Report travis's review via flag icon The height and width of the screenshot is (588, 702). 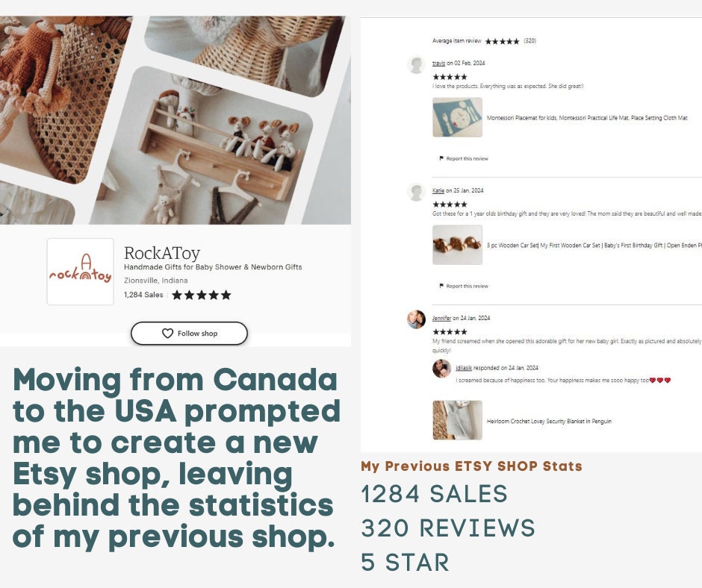click(x=441, y=158)
